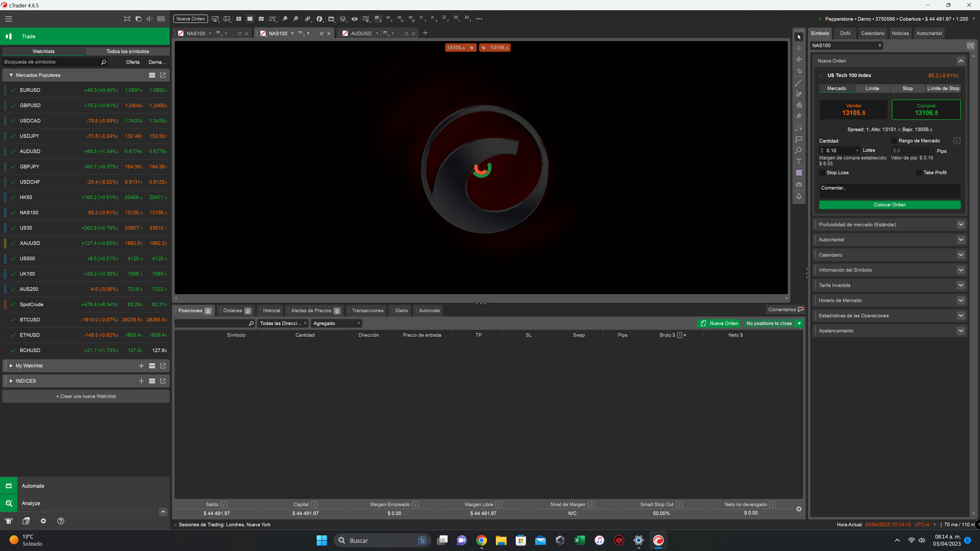This screenshot has width=980, height=551.
Task: Collapse the Nueva Orden section
Action: tap(961, 61)
